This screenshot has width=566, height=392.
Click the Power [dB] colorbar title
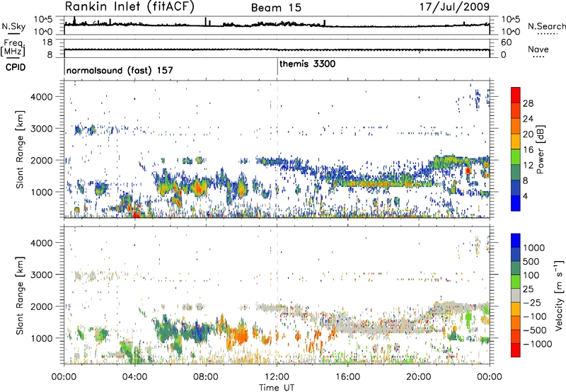[541, 149]
